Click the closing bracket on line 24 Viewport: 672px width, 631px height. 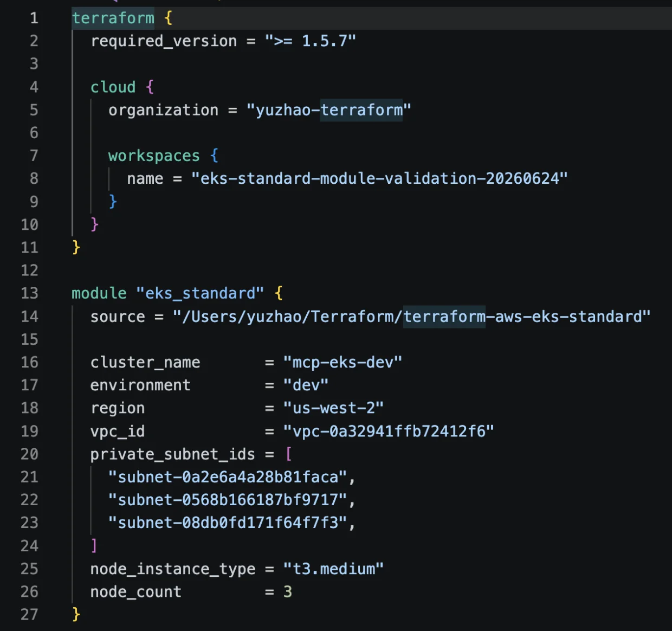(94, 545)
